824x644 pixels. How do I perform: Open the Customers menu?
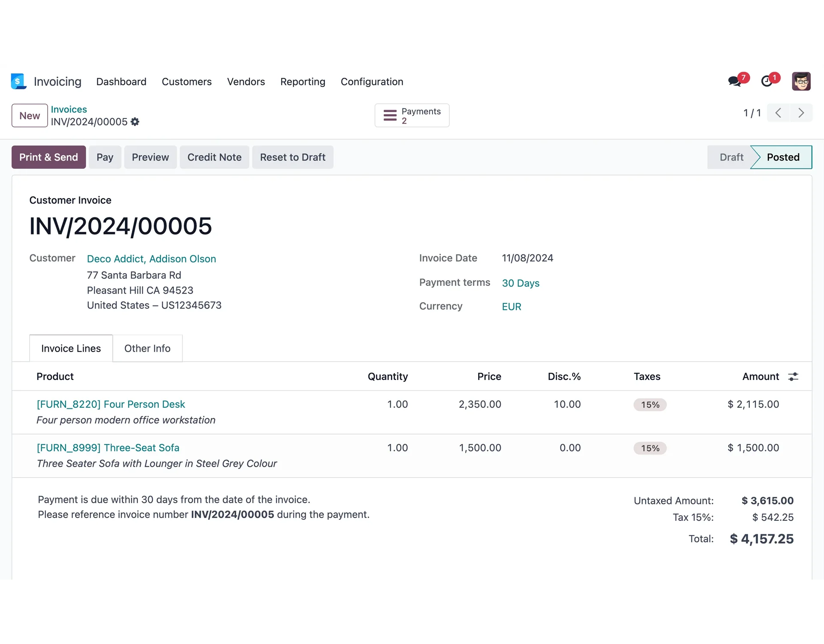[186, 82]
